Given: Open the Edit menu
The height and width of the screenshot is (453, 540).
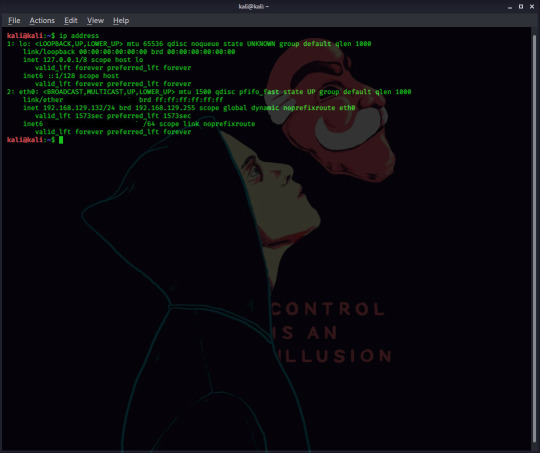Looking at the screenshot, I should click(x=71, y=21).
